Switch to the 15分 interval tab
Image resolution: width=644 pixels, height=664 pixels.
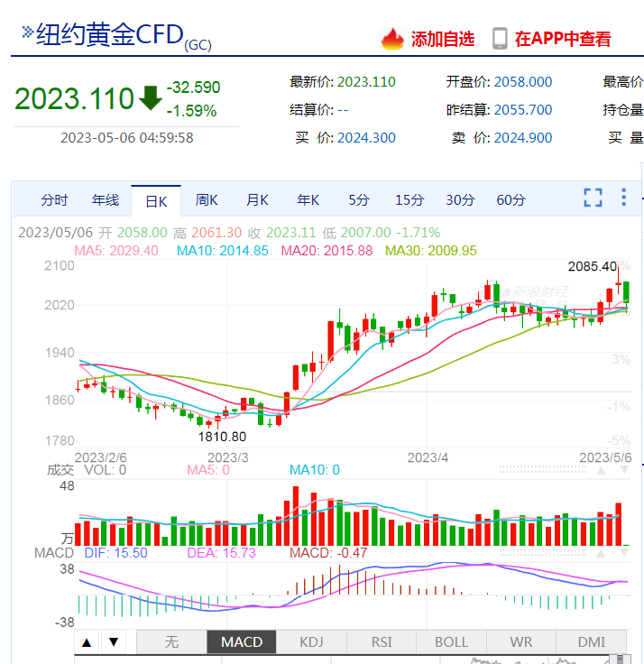[x=409, y=200]
